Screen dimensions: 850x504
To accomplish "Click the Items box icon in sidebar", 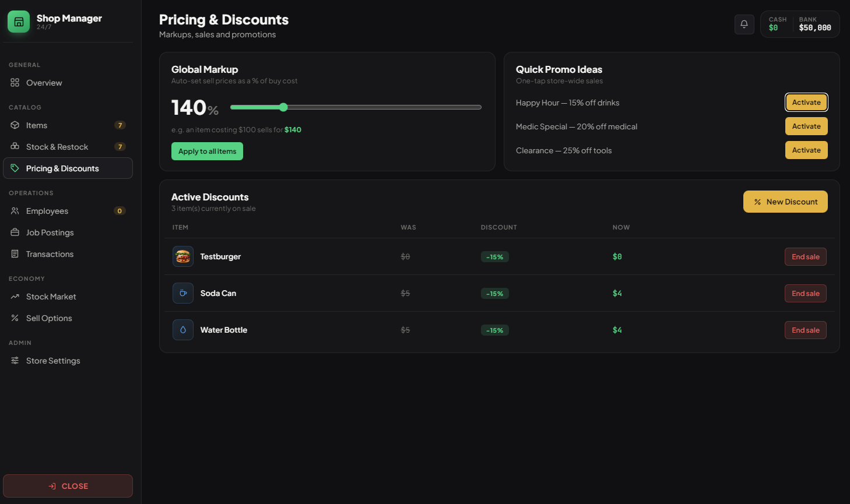I will (x=15, y=125).
